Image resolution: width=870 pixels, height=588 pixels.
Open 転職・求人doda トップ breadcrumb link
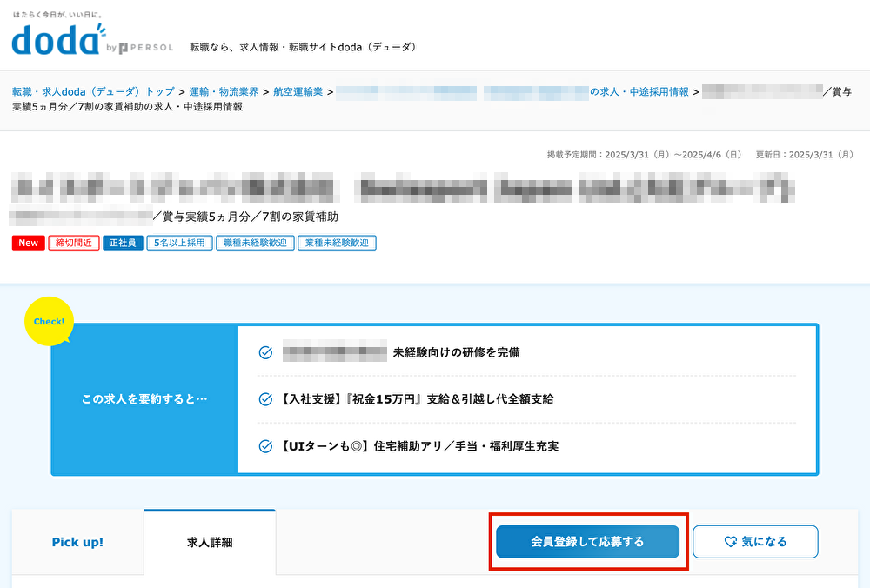pos(93,91)
